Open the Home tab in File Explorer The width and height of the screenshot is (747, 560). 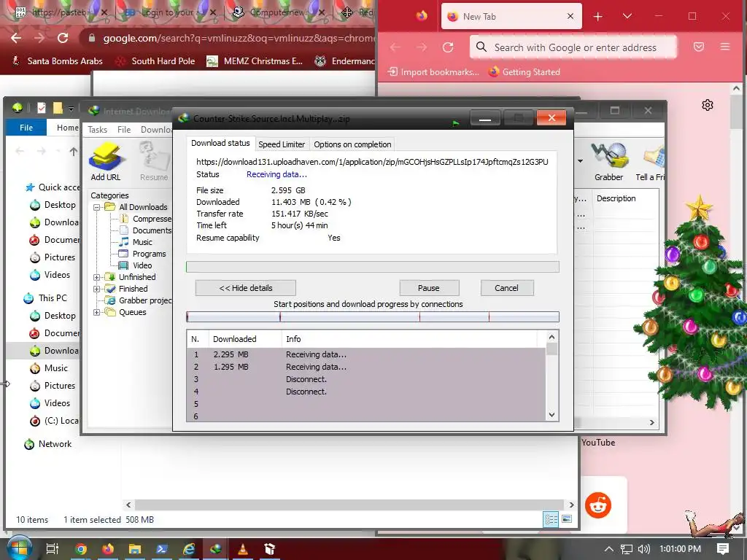pyautogui.click(x=67, y=128)
